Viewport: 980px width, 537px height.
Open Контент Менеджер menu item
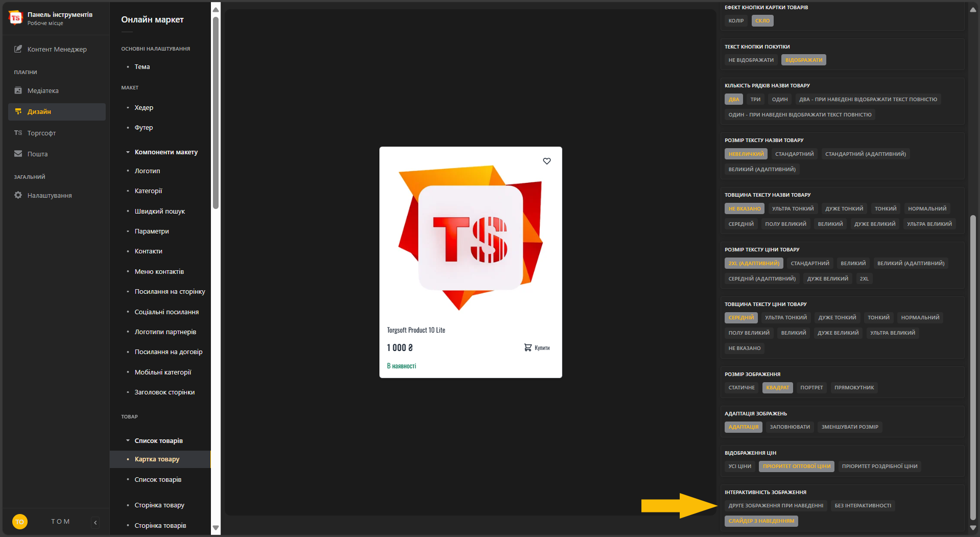coord(57,49)
